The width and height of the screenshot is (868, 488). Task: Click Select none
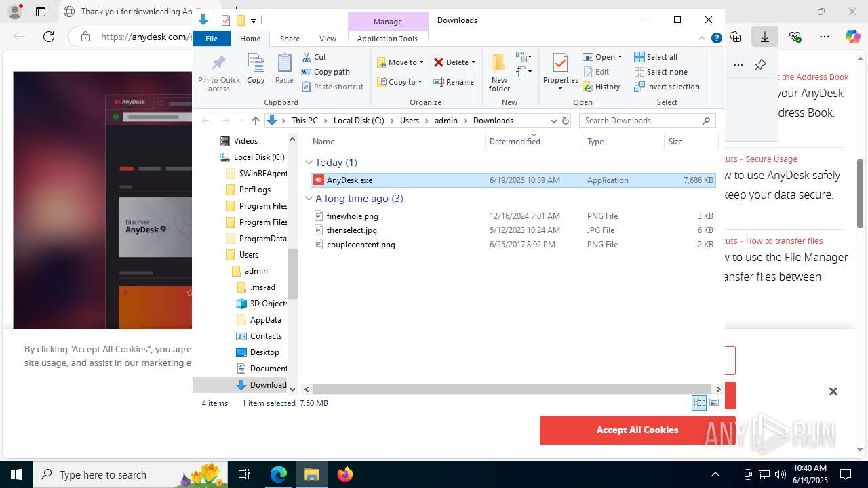(x=661, y=72)
